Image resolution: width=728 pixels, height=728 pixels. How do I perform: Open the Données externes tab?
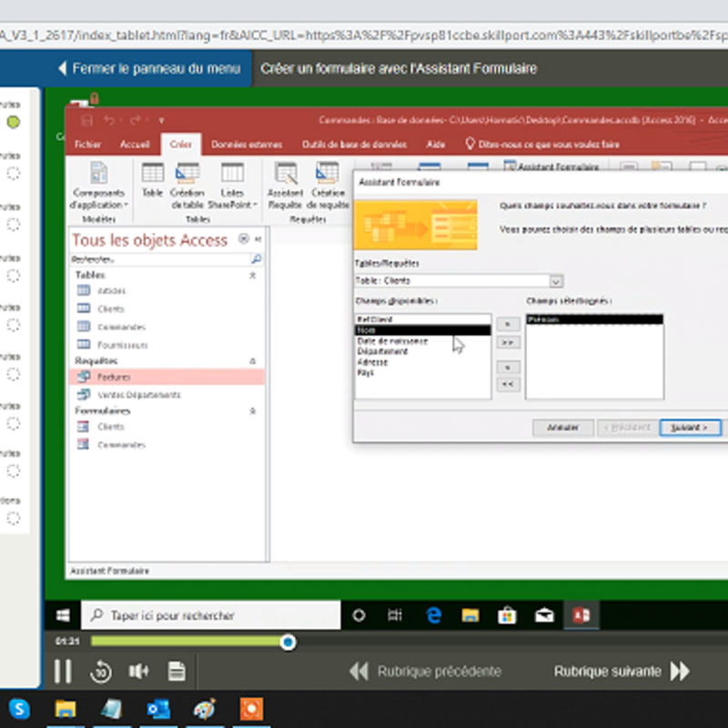coord(247,145)
